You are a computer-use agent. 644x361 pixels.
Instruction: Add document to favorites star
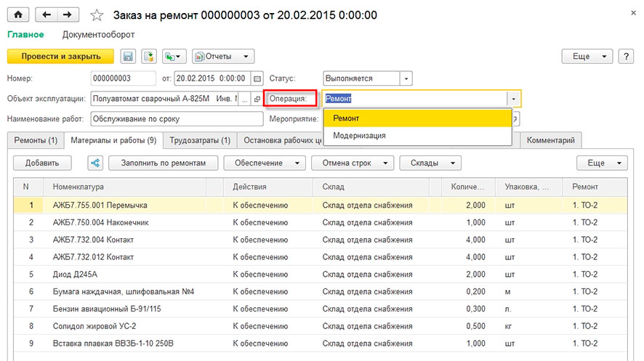click(x=97, y=15)
